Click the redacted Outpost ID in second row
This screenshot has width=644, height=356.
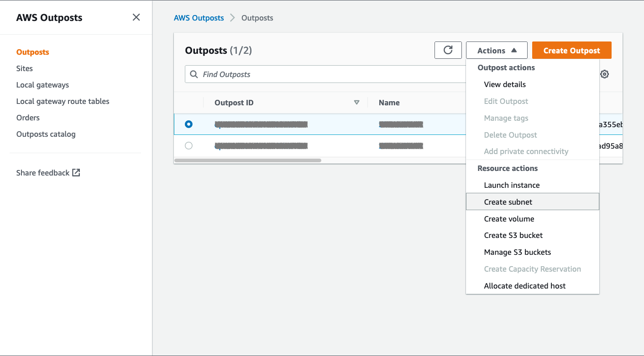pos(261,146)
